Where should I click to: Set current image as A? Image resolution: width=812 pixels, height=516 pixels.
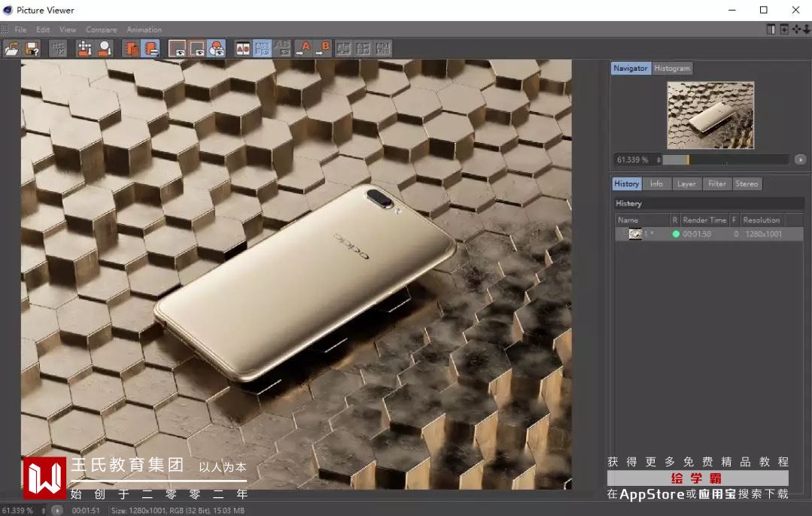[303, 49]
